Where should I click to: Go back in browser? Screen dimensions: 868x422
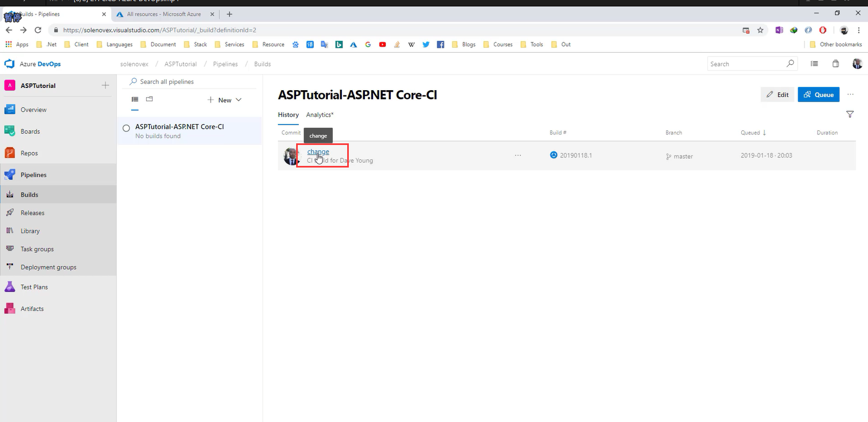[9, 30]
